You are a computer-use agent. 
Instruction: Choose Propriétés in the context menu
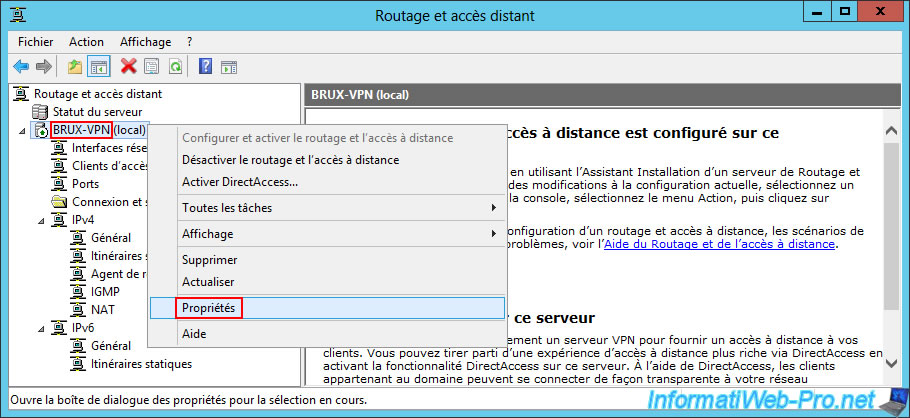pos(208,308)
